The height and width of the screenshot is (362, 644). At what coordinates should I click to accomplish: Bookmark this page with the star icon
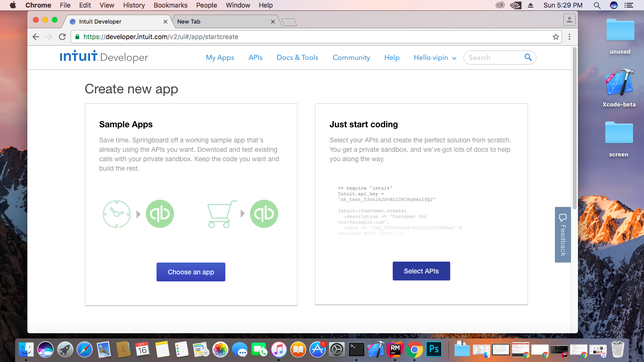point(556,37)
